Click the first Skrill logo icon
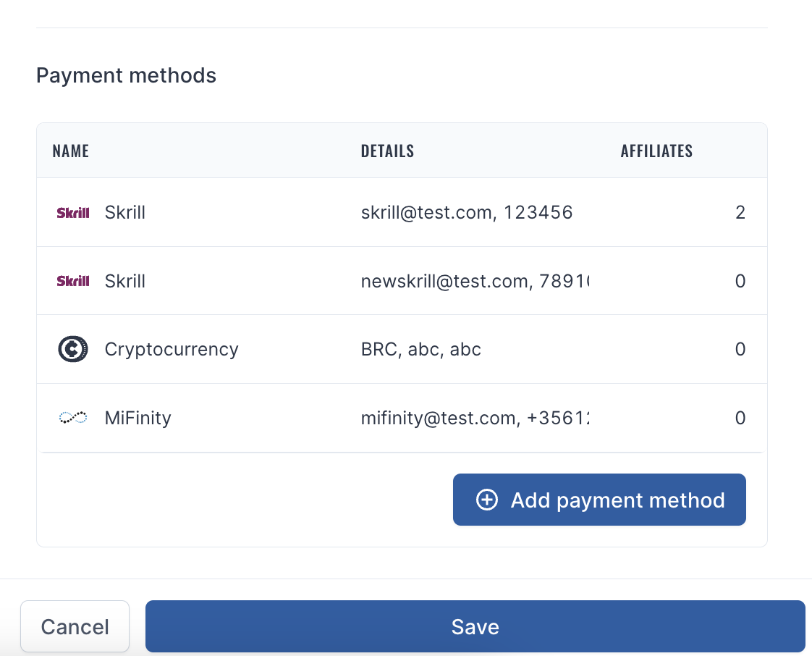 pos(73,212)
